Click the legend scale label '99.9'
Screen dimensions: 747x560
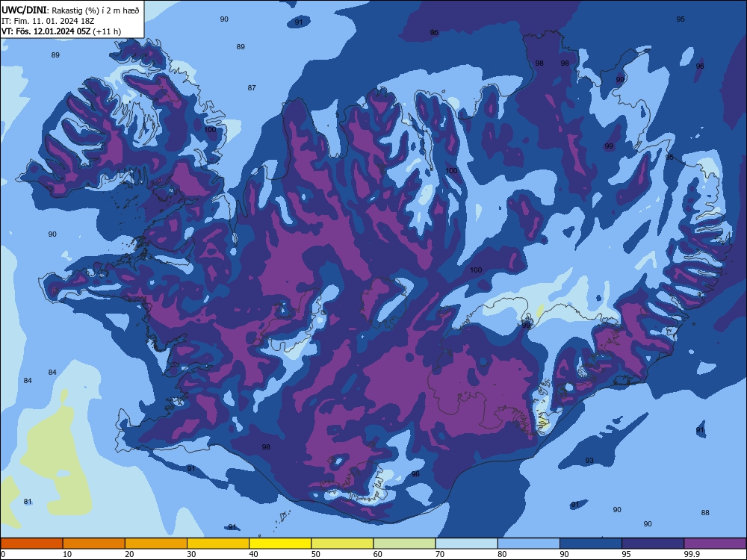[x=692, y=554]
